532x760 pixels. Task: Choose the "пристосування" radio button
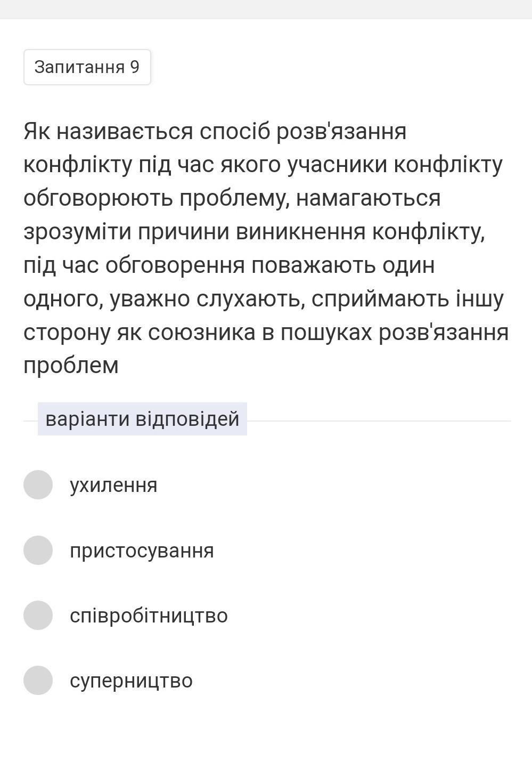point(38,550)
